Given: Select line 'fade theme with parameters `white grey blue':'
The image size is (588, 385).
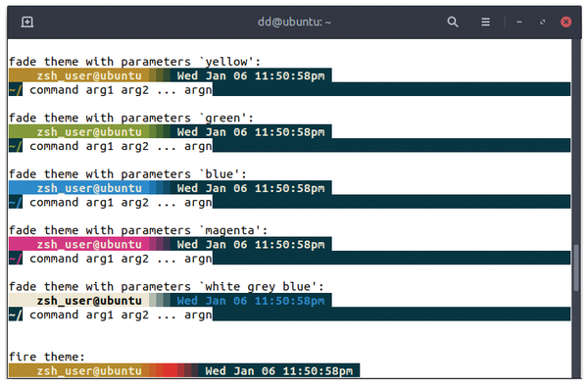Looking at the screenshot, I should point(167,286).
